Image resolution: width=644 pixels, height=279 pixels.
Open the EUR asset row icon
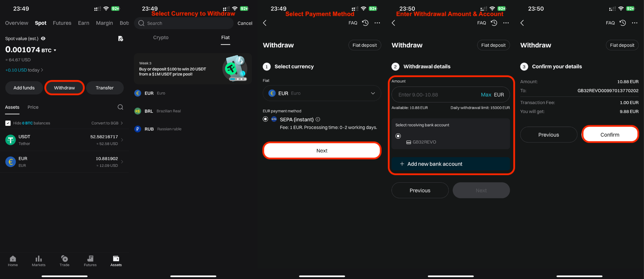[x=11, y=162]
